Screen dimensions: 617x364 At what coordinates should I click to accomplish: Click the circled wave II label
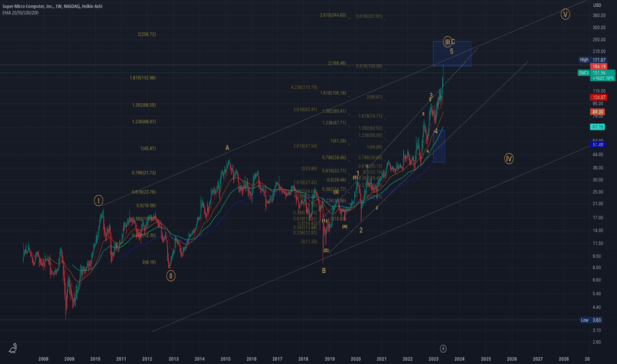pos(171,276)
